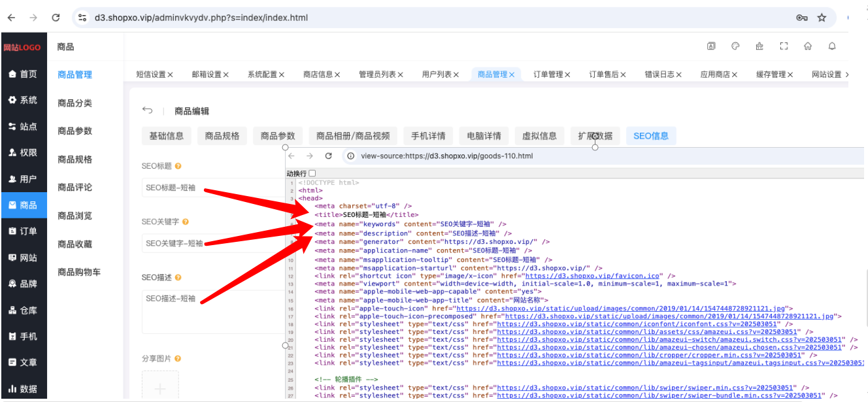The image size is (868, 402).
Task: Switch to the 虚拟信息 tab
Action: (539, 136)
